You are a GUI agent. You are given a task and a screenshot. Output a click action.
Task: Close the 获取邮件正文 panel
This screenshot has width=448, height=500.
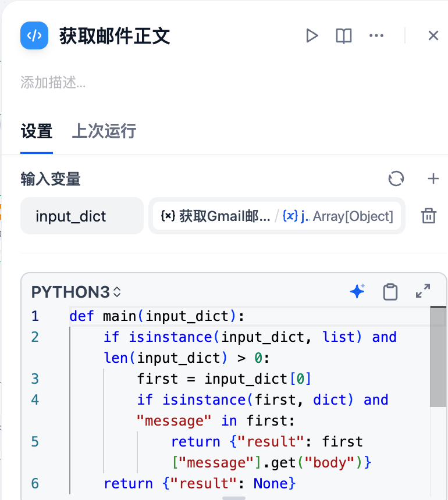coord(433,35)
